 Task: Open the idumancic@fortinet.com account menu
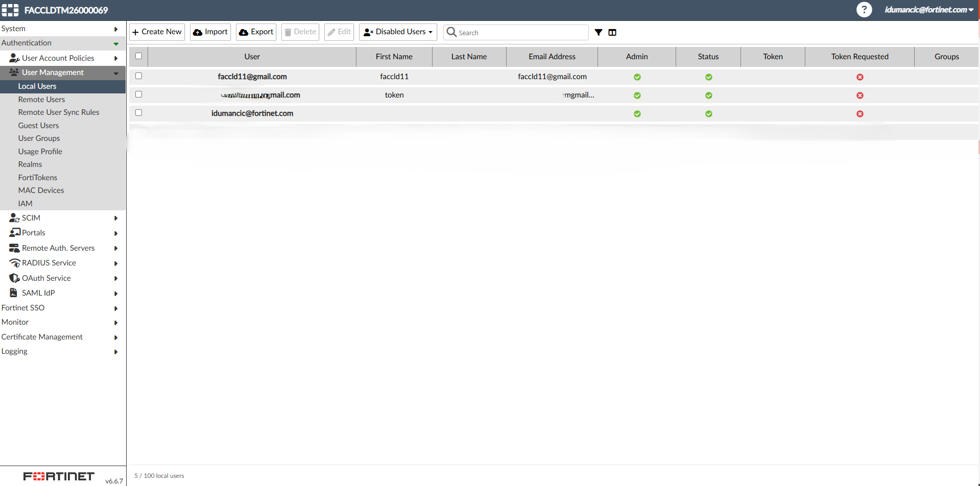click(x=929, y=10)
